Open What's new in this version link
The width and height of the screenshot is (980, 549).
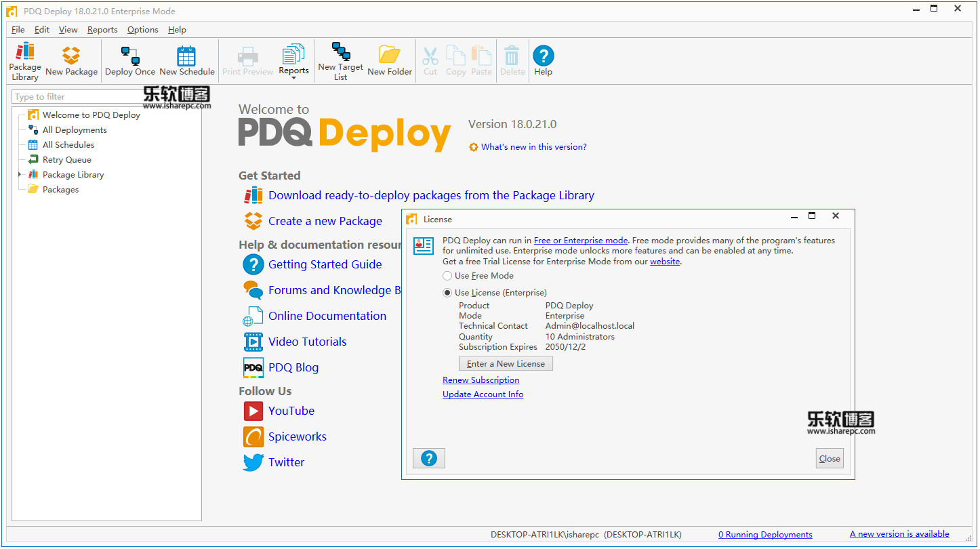click(534, 147)
